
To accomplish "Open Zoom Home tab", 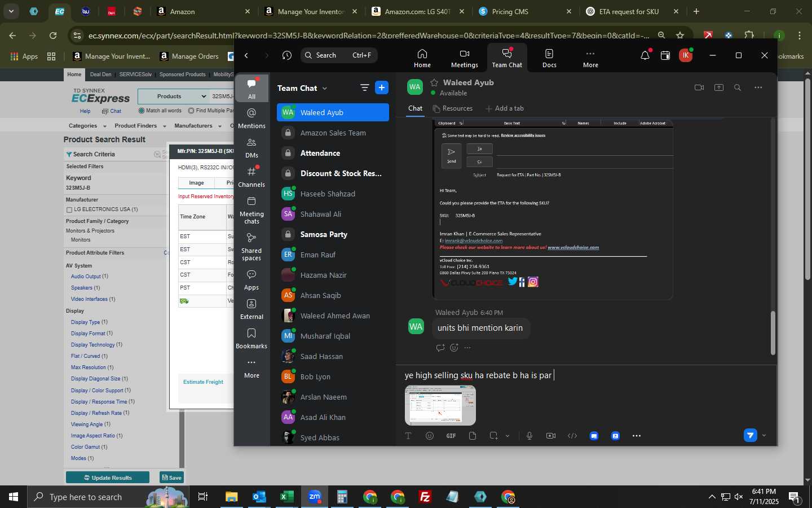I will point(422,58).
